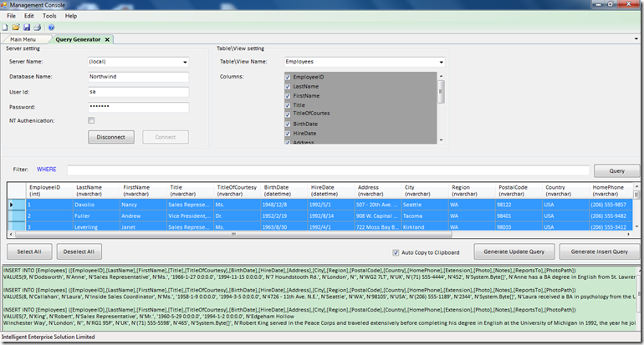Click the WHERE filter input field

[325, 170]
